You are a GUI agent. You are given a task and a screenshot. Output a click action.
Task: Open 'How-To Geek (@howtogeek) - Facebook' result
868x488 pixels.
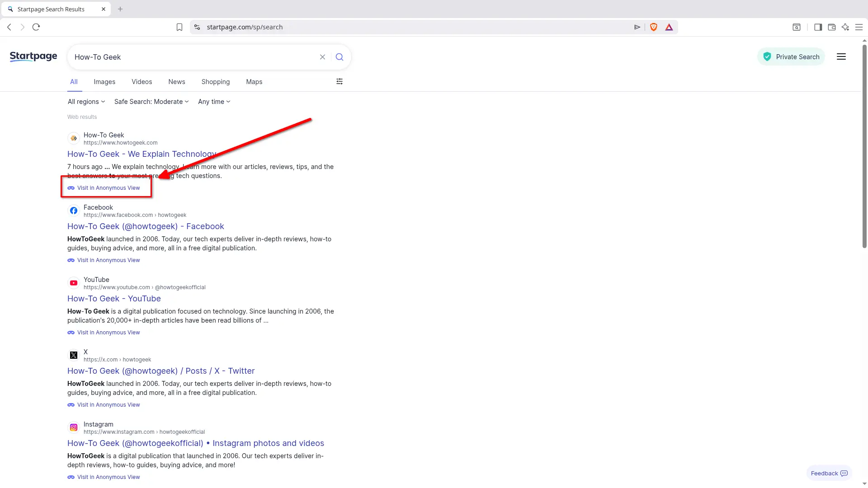coord(146,226)
